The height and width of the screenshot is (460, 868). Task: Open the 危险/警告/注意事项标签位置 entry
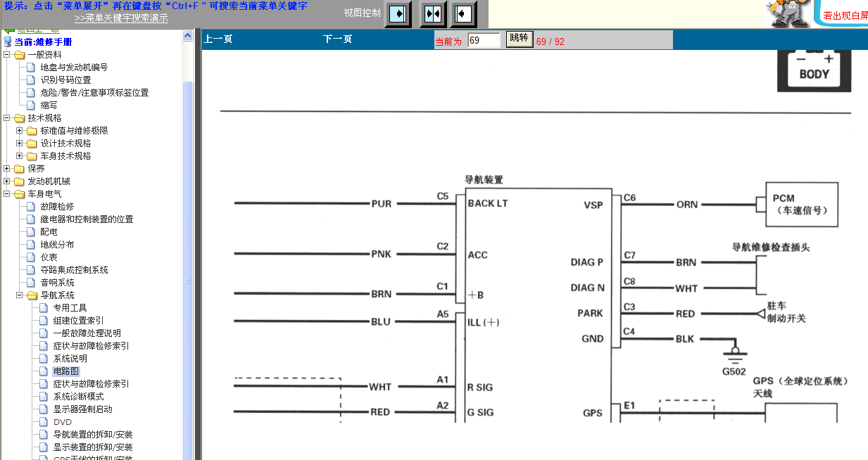click(x=94, y=93)
